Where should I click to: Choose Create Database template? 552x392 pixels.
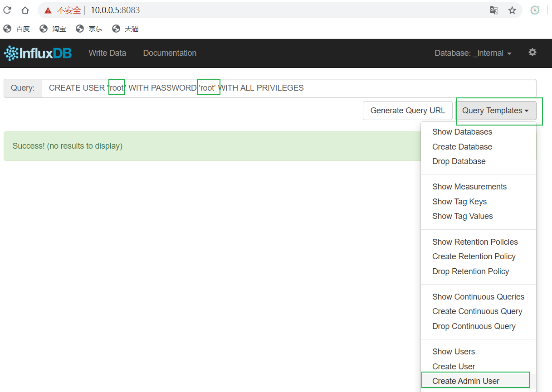(x=462, y=147)
